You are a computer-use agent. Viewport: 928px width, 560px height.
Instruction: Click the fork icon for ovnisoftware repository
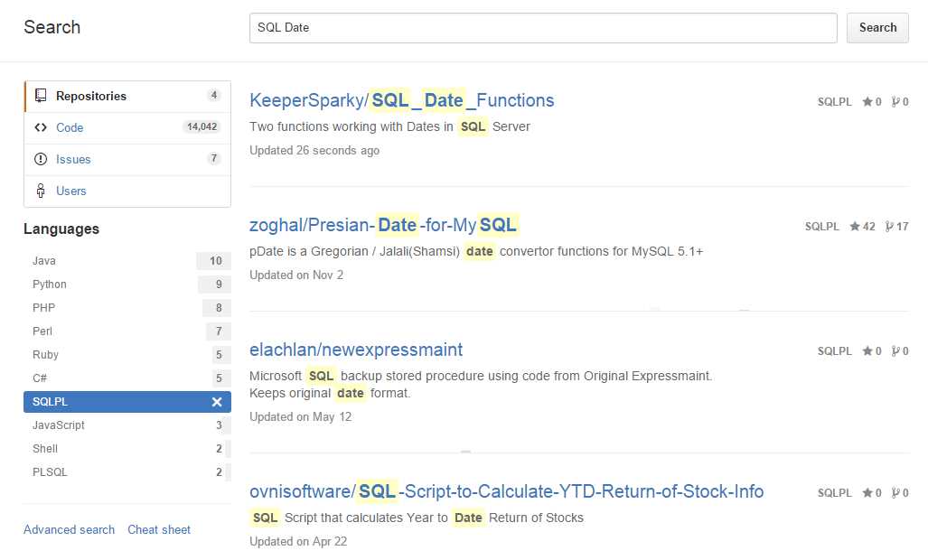(894, 493)
